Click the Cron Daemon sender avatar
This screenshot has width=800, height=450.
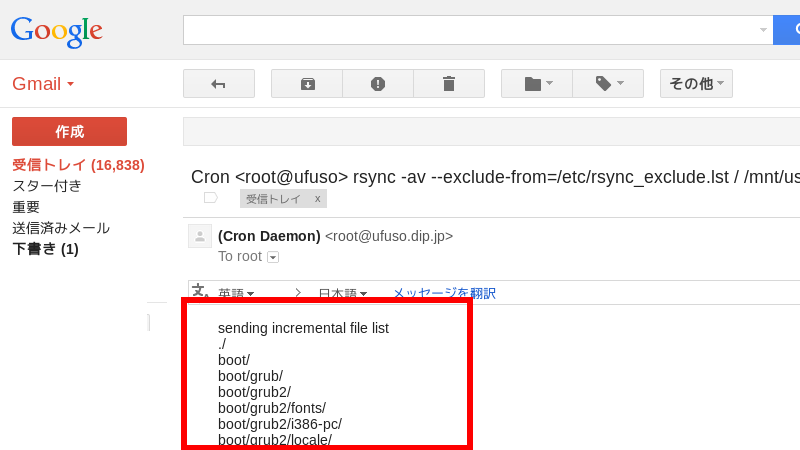(200, 236)
